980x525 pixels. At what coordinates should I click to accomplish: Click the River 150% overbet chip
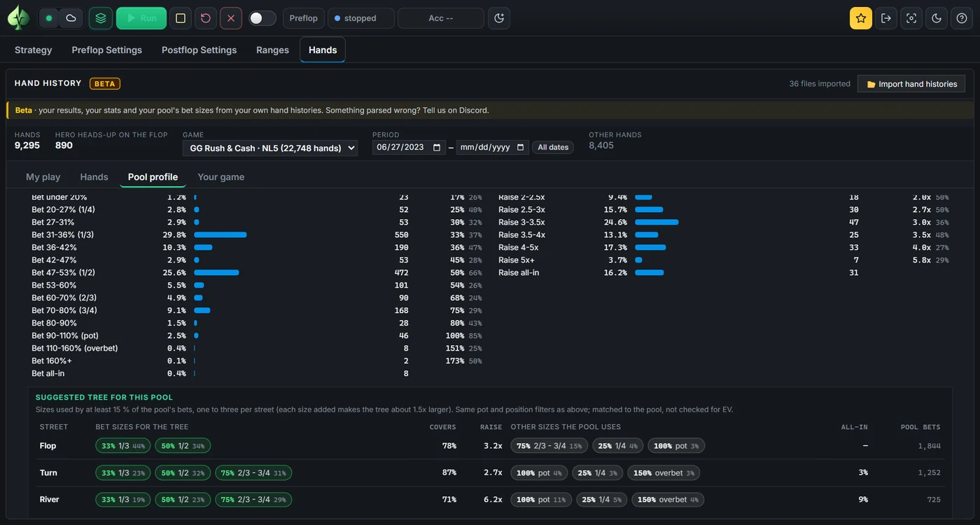668,499
